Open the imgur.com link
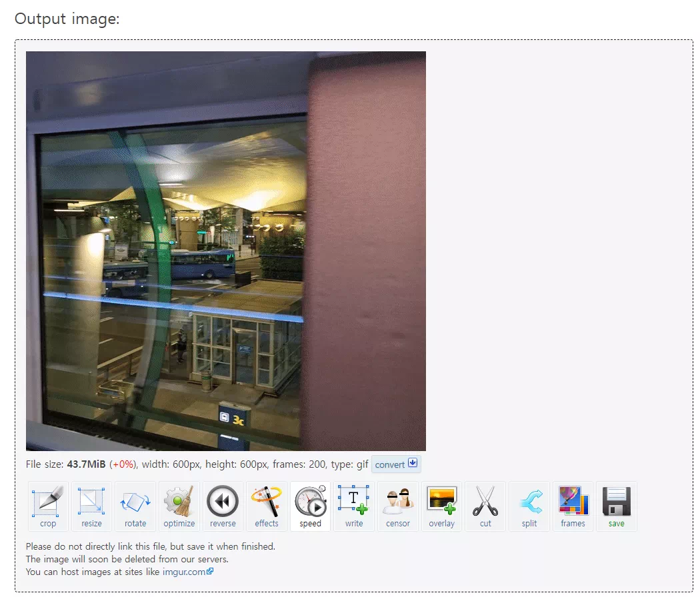This screenshot has width=700, height=597. (187, 572)
